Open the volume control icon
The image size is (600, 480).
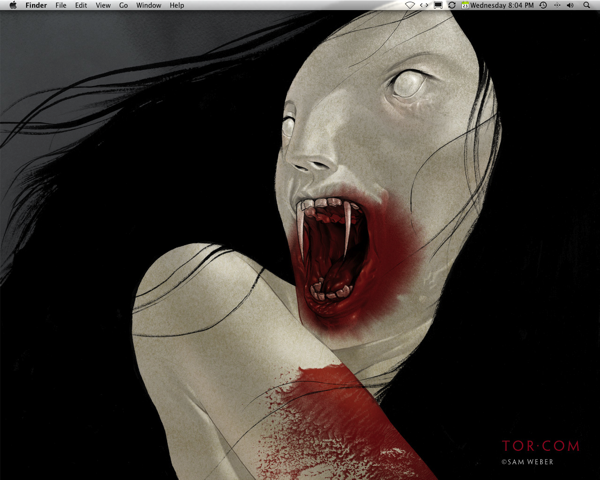pyautogui.click(x=571, y=5)
